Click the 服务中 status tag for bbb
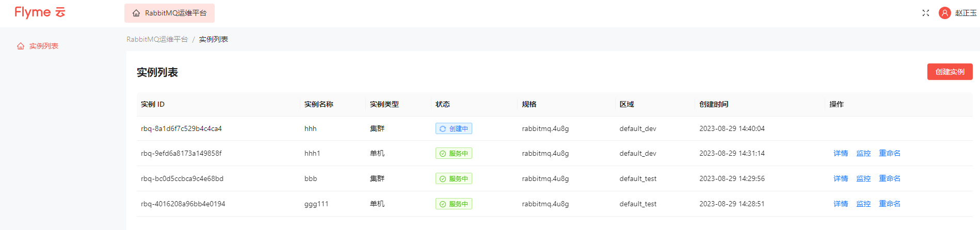 tap(454, 179)
